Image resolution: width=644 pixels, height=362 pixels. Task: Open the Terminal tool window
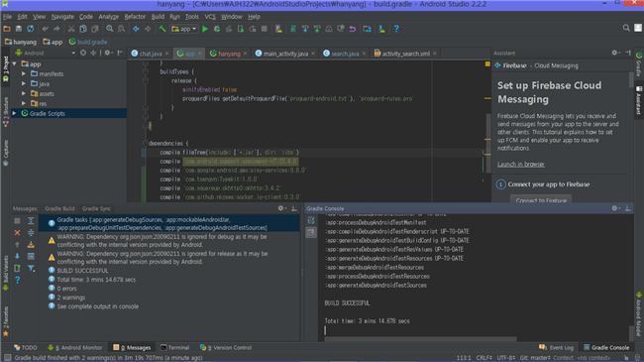175,347
